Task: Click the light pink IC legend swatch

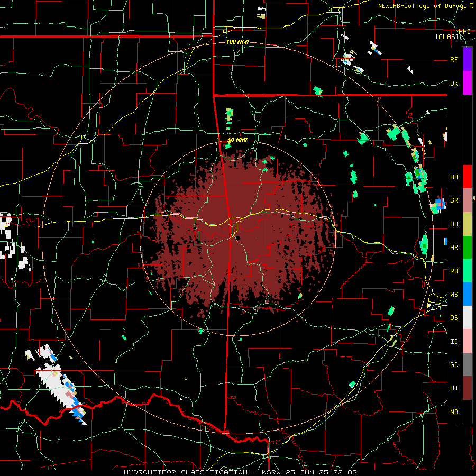Action: point(467,341)
